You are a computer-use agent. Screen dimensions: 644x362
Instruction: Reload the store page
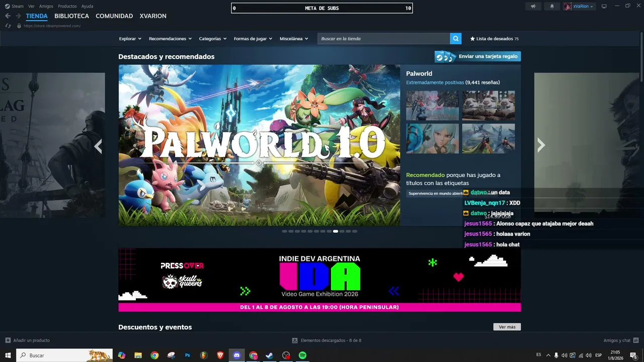point(8,26)
